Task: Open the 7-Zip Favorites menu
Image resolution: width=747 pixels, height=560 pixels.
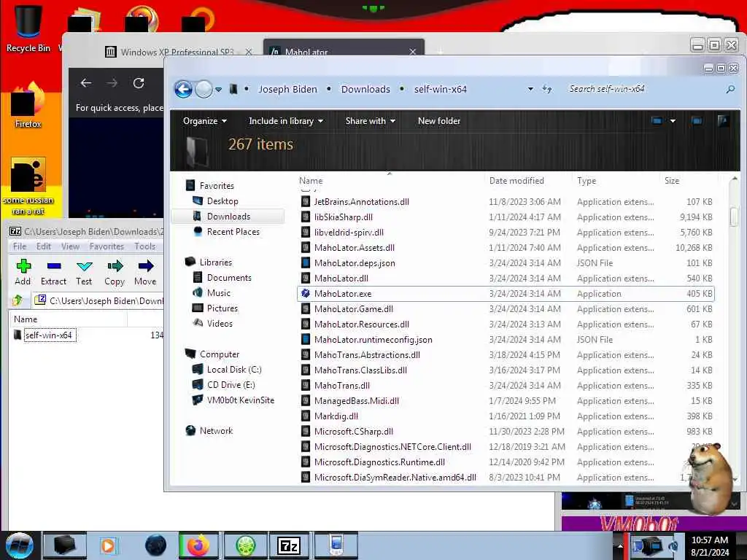Action: point(107,246)
